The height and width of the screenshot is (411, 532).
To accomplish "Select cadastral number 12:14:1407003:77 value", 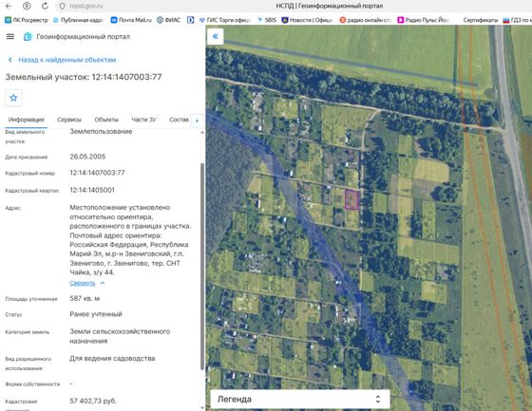I will (x=97, y=173).
